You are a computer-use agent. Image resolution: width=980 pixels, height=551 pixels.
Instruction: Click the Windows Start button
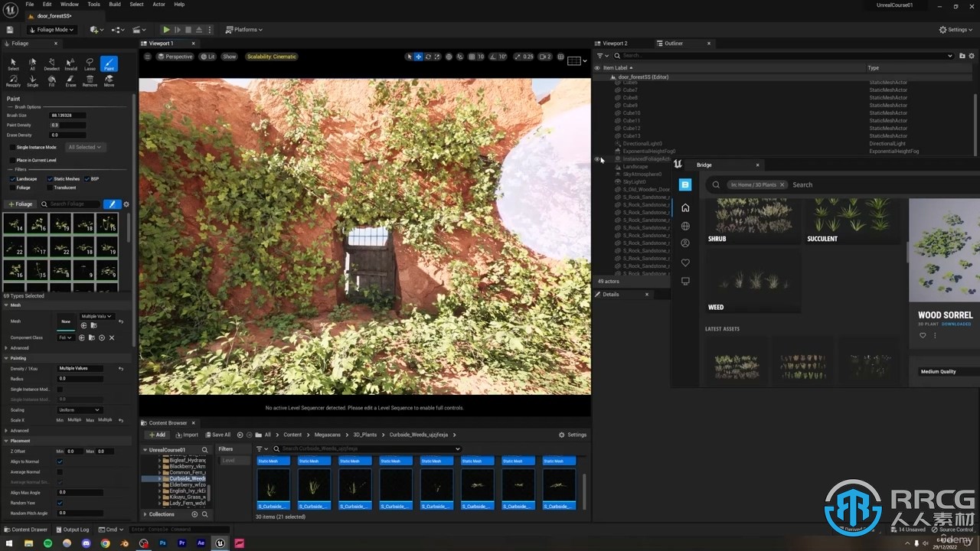[9, 543]
